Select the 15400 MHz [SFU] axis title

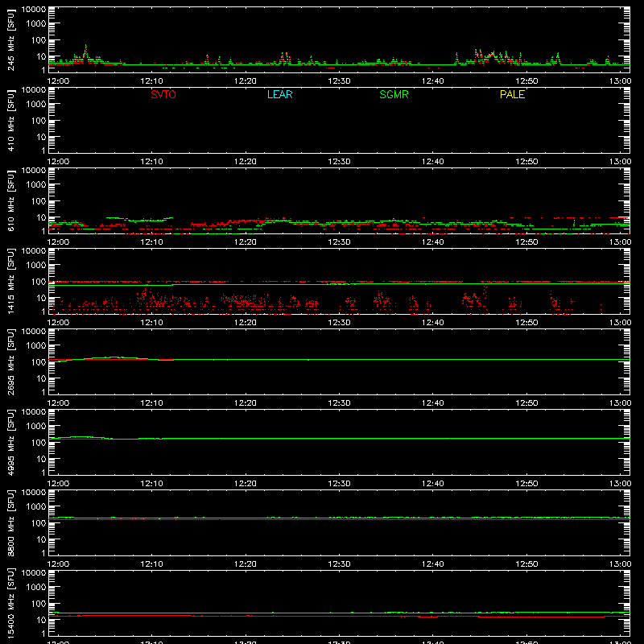click(10, 604)
